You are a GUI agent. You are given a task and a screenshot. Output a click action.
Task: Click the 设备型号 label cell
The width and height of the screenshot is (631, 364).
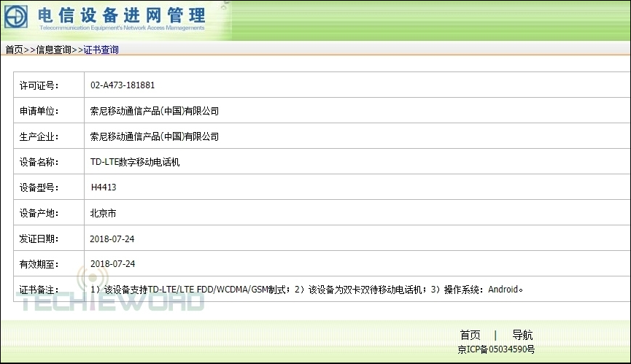[39, 187]
